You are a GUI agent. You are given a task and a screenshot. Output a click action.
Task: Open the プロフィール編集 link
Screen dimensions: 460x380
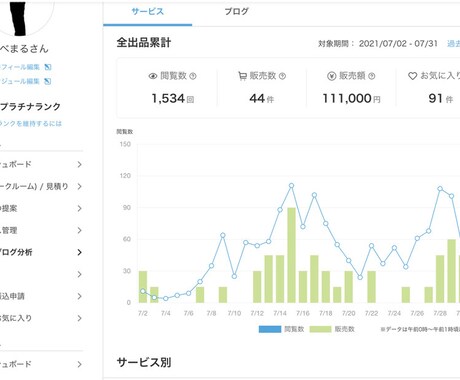(x=20, y=67)
